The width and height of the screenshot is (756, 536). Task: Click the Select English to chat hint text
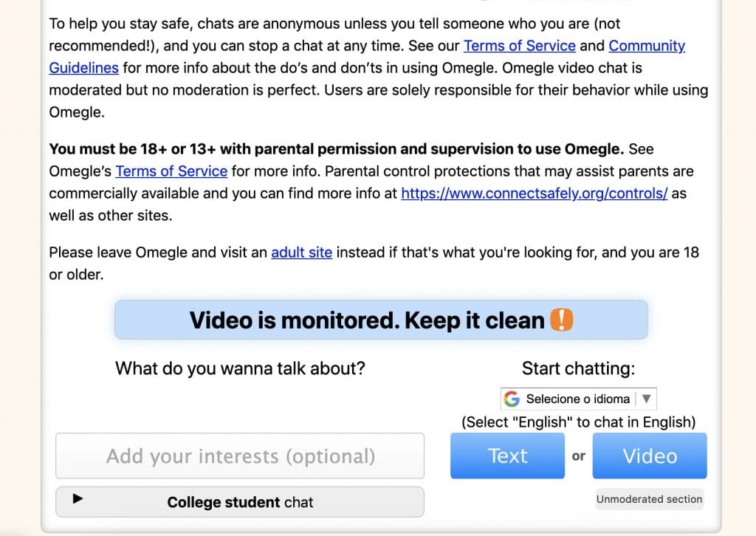[x=579, y=422]
